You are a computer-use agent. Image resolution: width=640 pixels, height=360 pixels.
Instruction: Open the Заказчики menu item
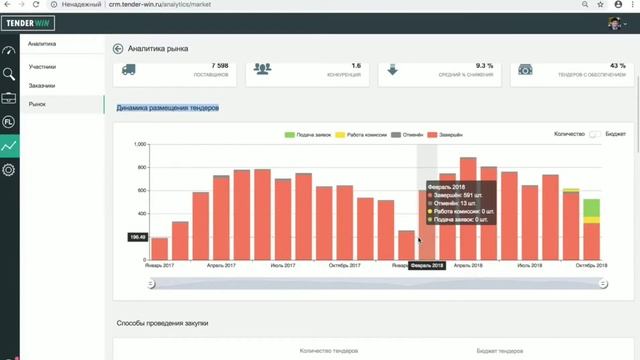(42, 85)
